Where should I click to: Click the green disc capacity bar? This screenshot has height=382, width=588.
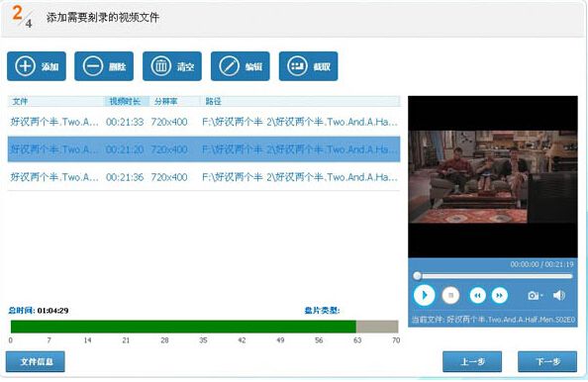pos(183,327)
